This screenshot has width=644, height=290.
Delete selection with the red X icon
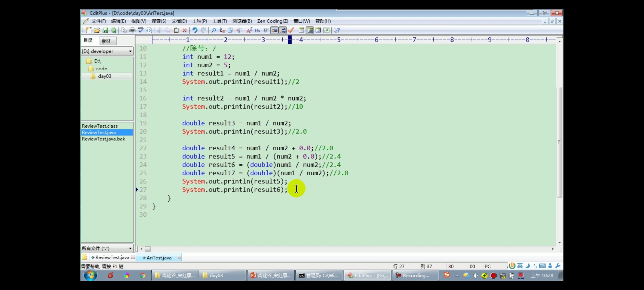[x=184, y=30]
